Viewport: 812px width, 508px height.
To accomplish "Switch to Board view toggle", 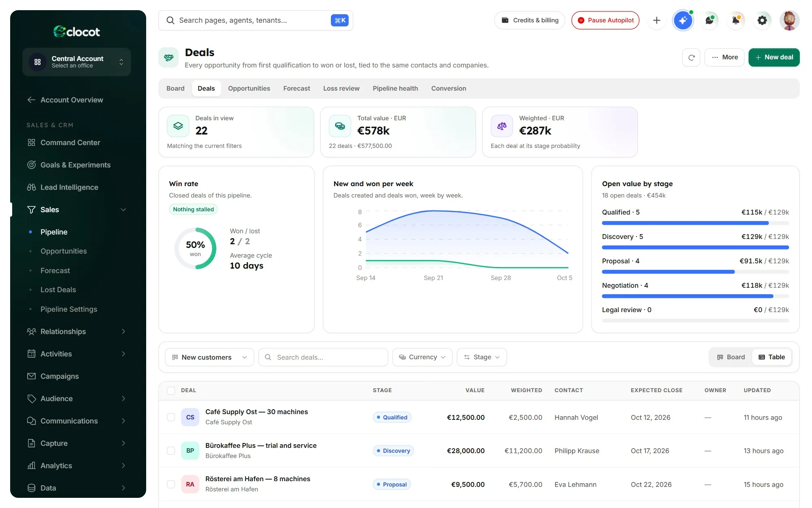I will click(x=731, y=357).
